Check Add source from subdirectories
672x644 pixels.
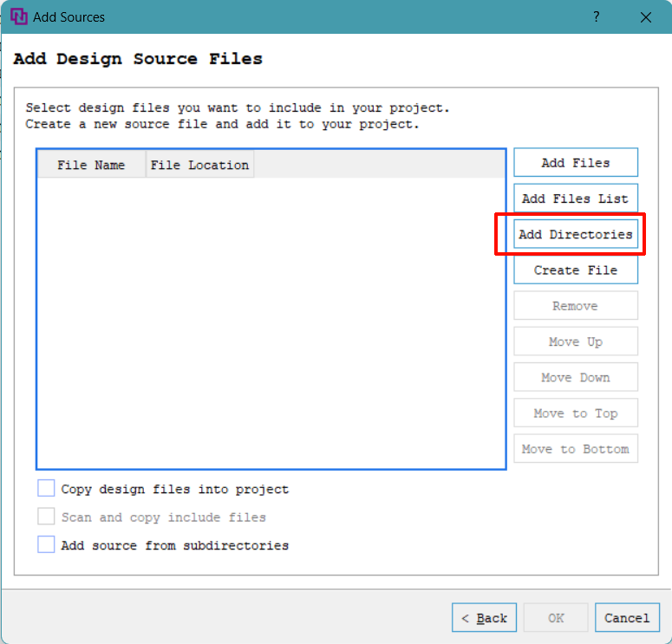(x=46, y=545)
